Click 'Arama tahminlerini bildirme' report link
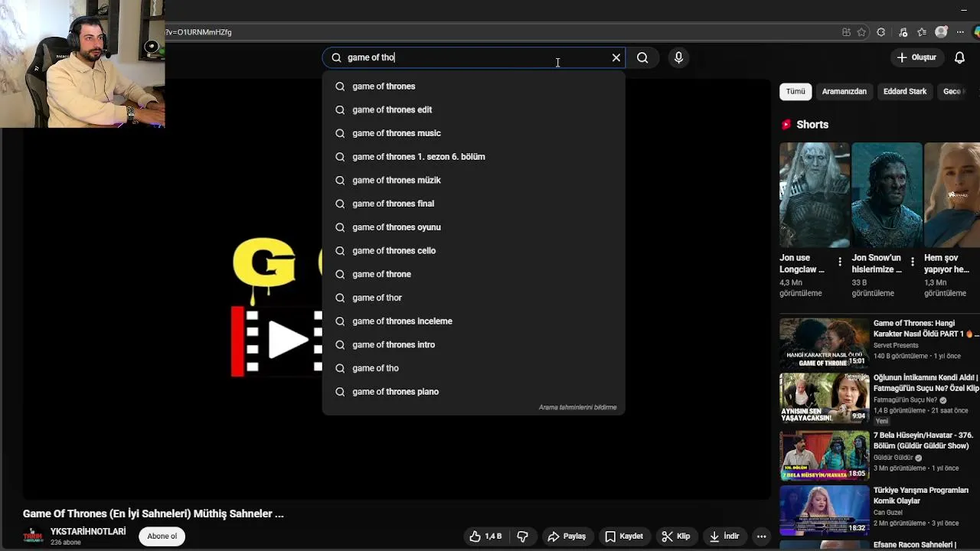 [x=577, y=407]
